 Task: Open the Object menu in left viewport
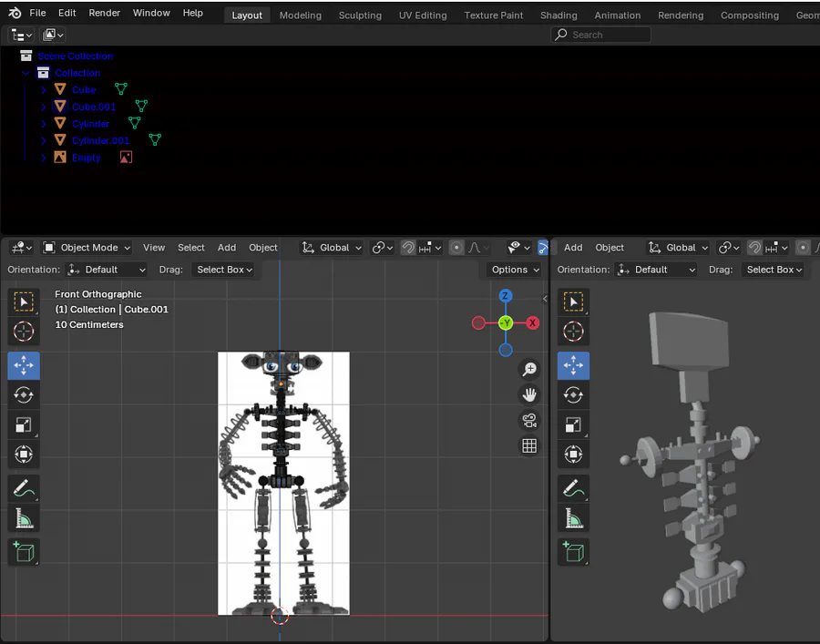point(263,247)
